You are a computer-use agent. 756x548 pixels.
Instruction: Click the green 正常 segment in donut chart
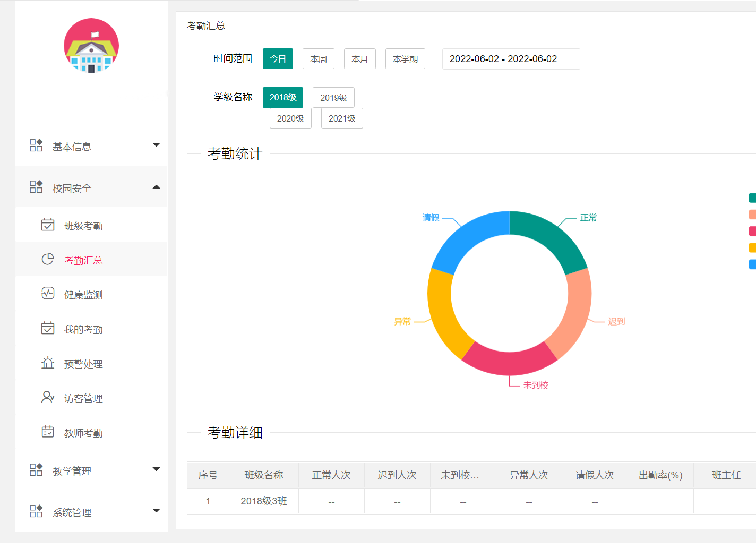click(x=552, y=239)
